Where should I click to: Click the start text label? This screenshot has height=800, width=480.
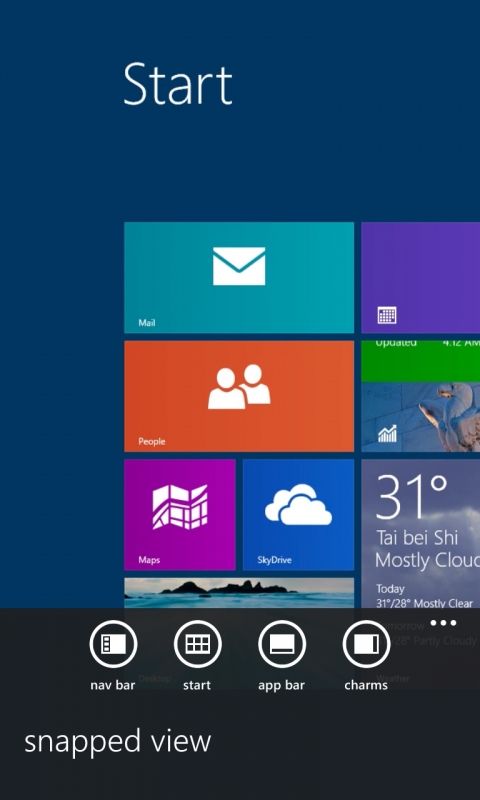(197, 685)
